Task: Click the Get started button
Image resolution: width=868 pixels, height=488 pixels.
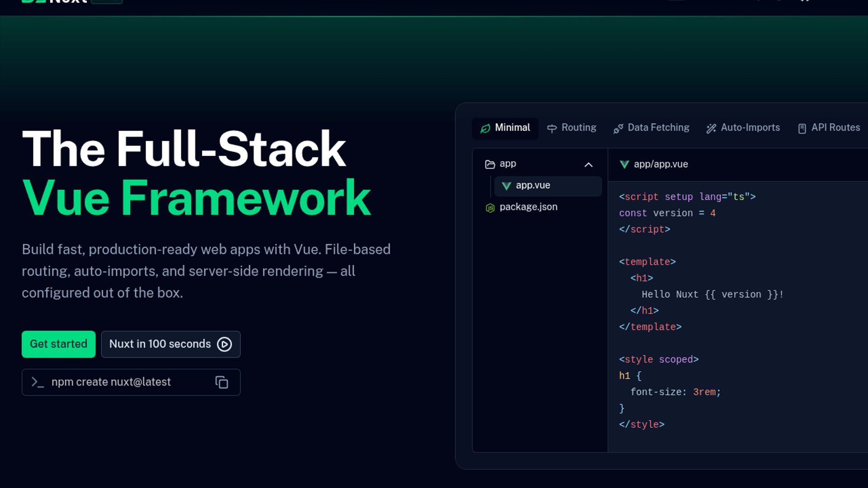Action: (x=58, y=344)
